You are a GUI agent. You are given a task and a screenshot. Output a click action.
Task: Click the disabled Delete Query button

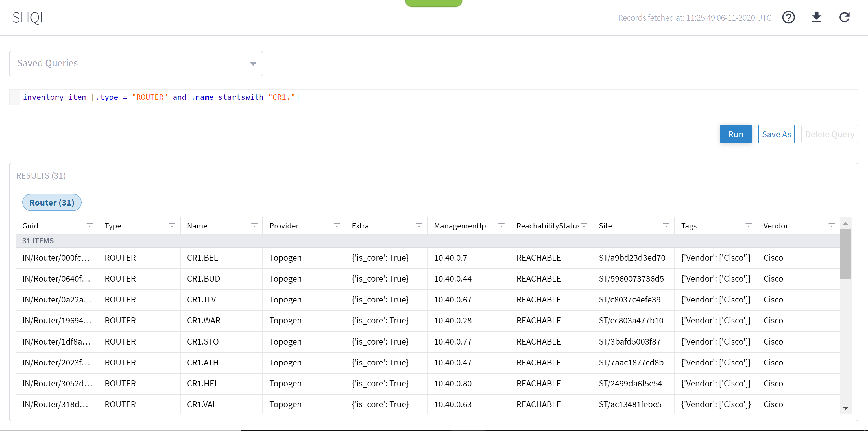830,134
